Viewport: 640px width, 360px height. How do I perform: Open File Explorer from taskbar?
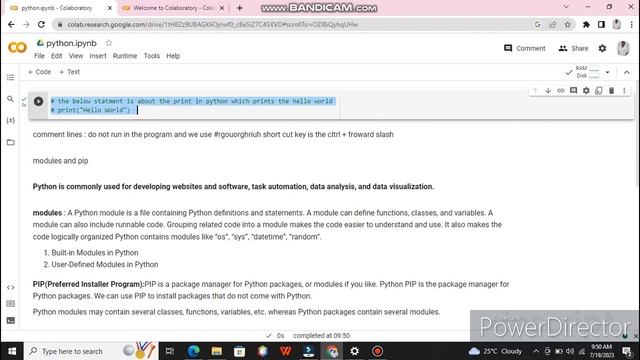pyautogui.click(x=216, y=351)
